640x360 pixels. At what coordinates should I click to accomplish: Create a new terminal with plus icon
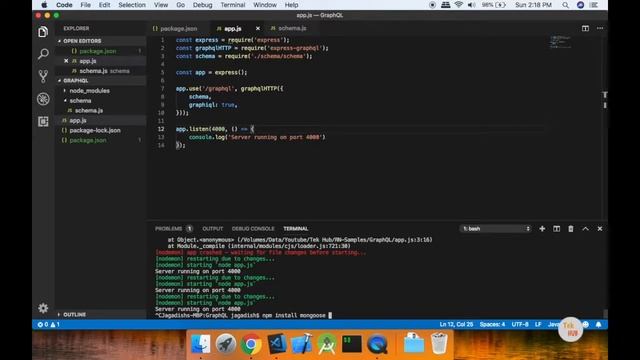pyautogui.click(x=542, y=229)
